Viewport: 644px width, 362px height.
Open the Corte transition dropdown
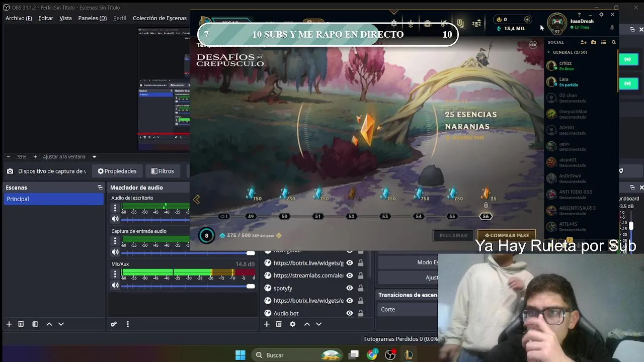pos(408,309)
